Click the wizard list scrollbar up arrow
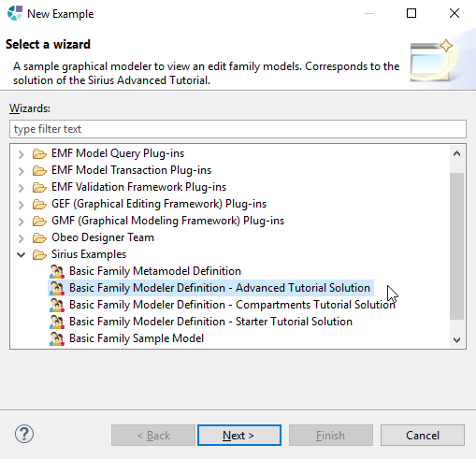Screen dimensions: 476x459 [x=456, y=153]
